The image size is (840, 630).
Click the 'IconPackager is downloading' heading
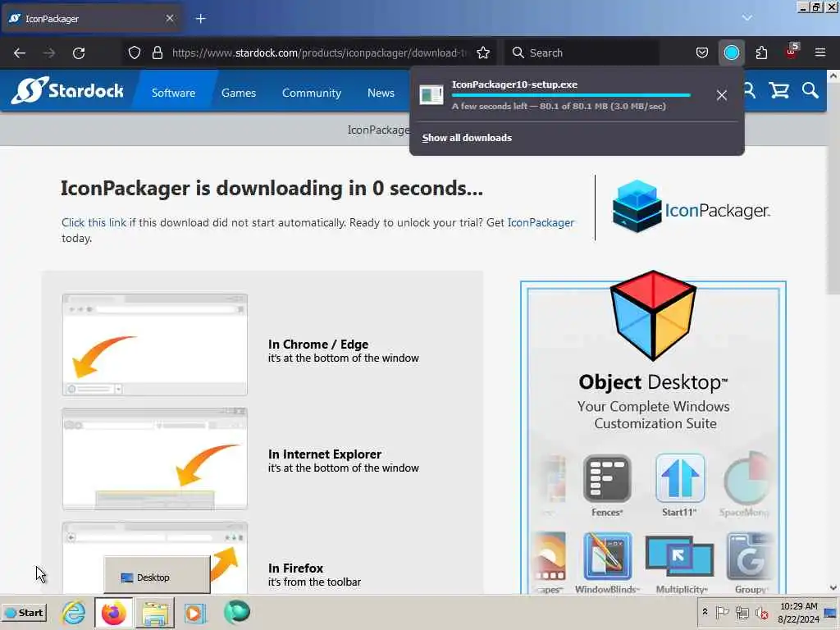tap(272, 188)
